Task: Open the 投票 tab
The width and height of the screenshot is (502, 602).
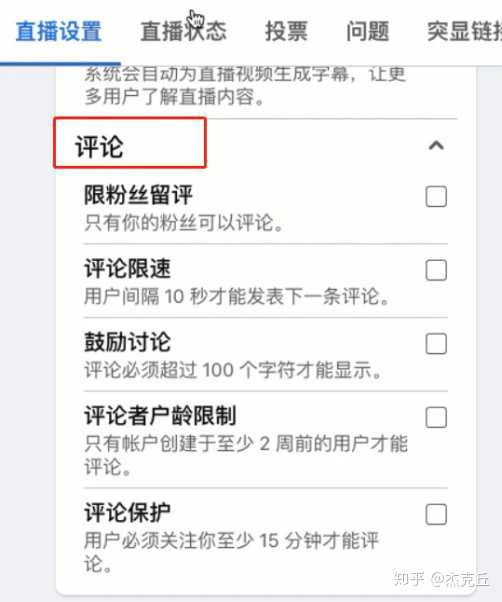Action: (286, 31)
